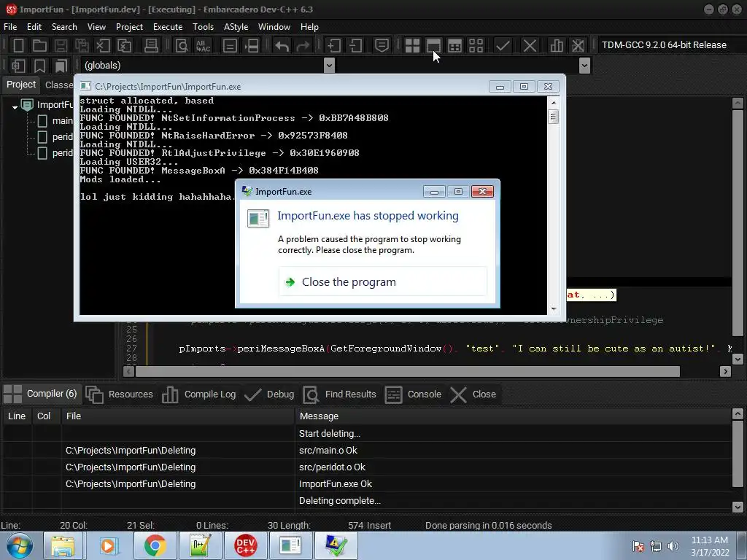Open the Project menu
The height and width of the screenshot is (560, 747).
click(129, 27)
